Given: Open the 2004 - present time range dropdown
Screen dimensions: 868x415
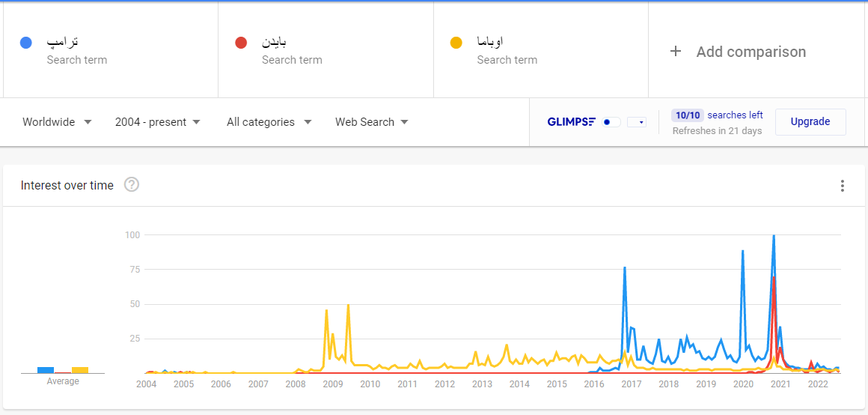Looking at the screenshot, I should coord(158,122).
